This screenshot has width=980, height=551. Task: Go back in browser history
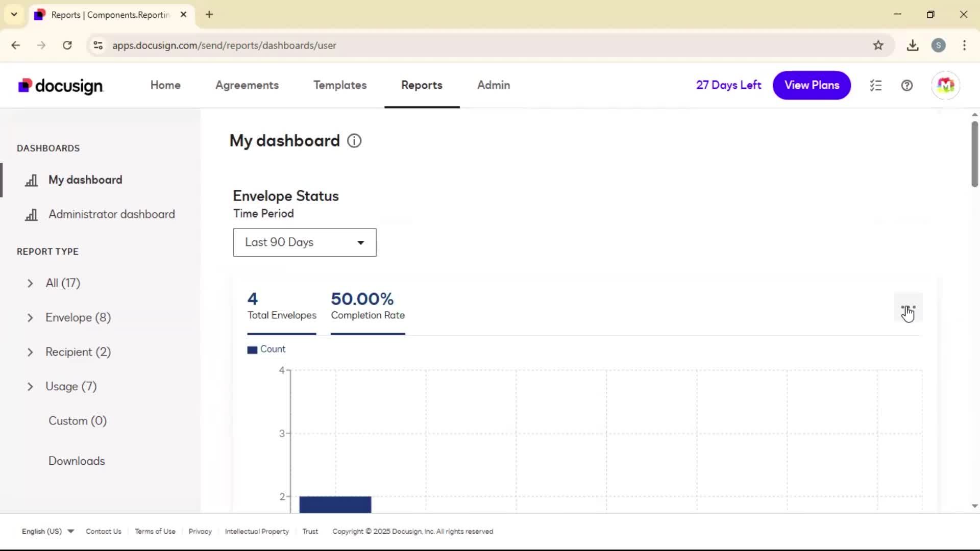[x=16, y=45]
